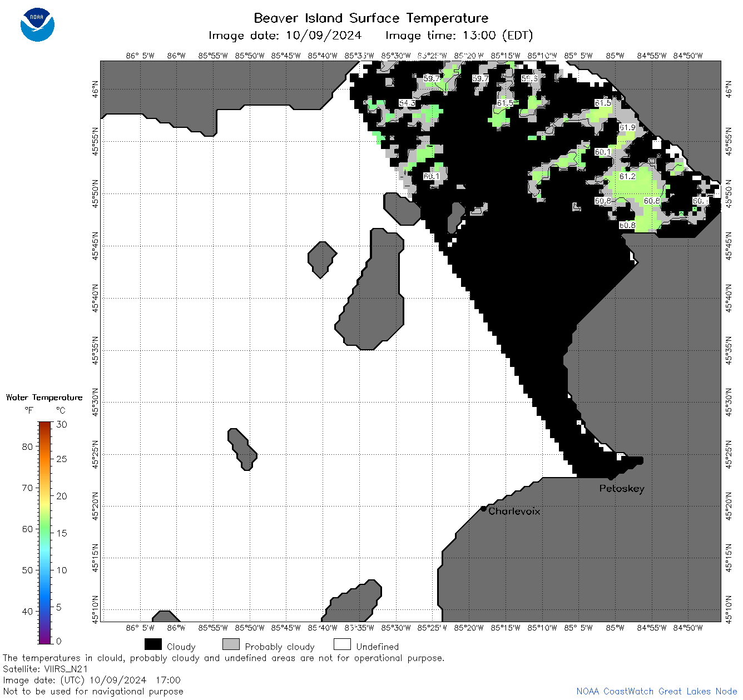Click the Charlevoix city name label
Image resolution: width=743 pixels, height=700 pixels.
(x=514, y=511)
